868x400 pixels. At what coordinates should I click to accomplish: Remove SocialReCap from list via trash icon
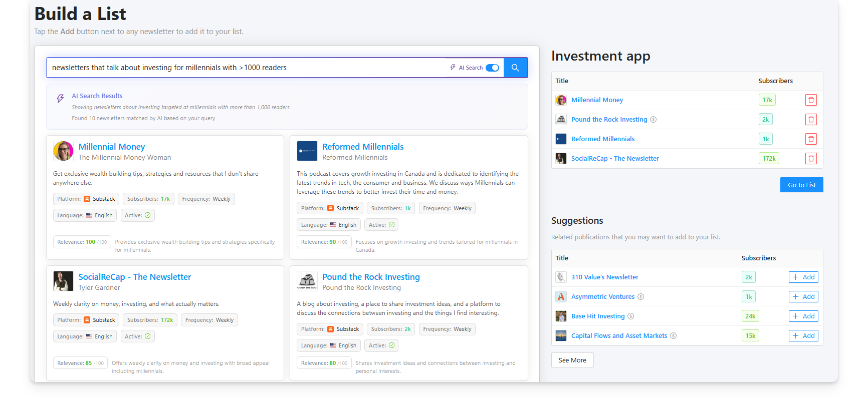pyautogui.click(x=811, y=159)
